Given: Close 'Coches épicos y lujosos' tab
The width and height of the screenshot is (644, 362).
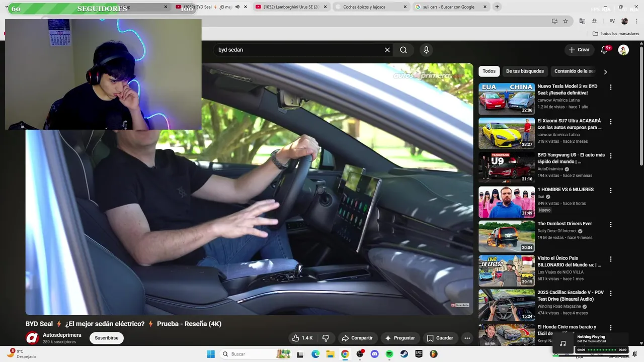Looking at the screenshot, I should pyautogui.click(x=405, y=7).
